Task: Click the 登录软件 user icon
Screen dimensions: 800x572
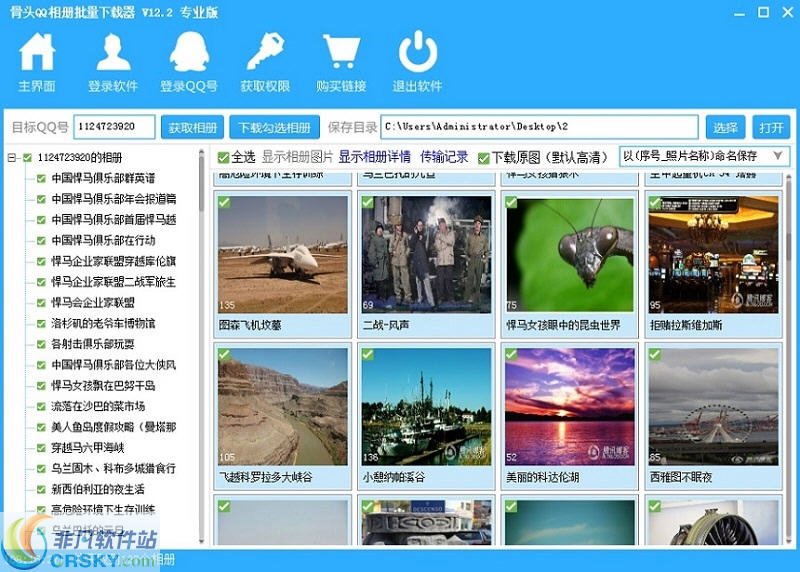Action: (x=113, y=52)
